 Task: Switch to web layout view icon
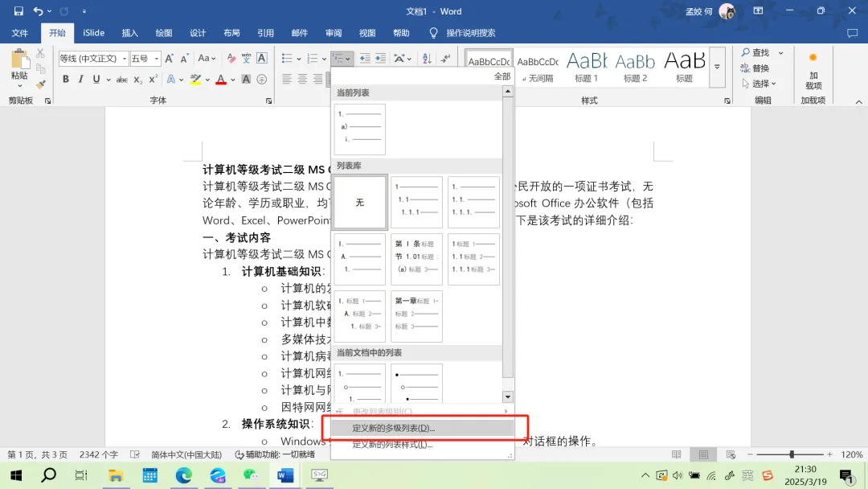point(731,454)
